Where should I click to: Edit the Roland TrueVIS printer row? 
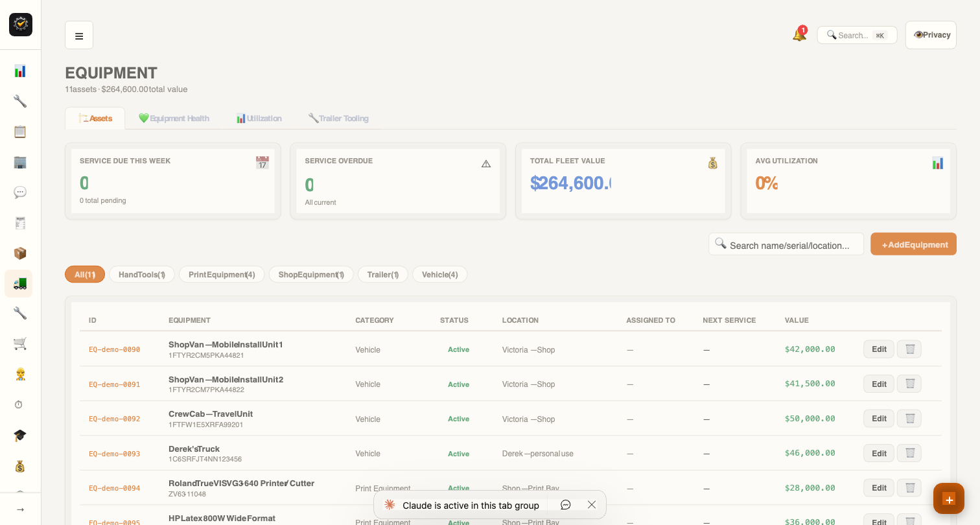[x=879, y=488]
